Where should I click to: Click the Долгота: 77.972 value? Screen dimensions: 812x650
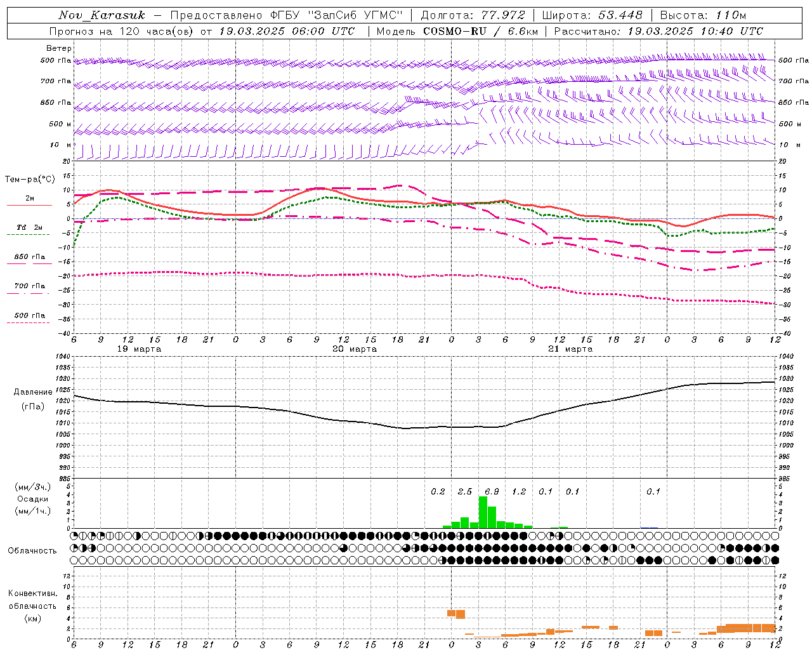click(x=472, y=15)
